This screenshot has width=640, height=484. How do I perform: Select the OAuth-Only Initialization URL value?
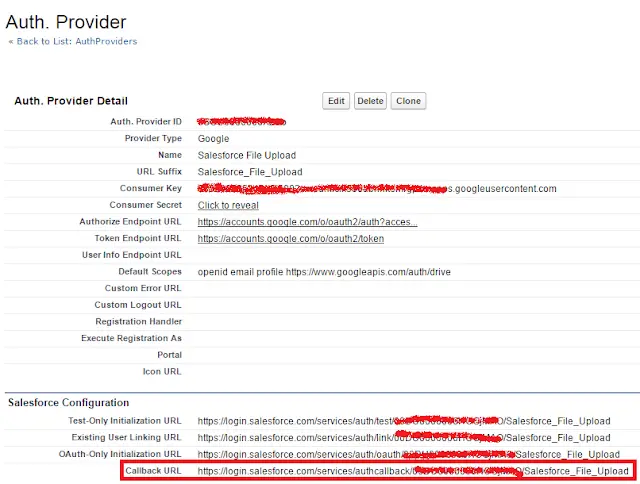[409, 454]
